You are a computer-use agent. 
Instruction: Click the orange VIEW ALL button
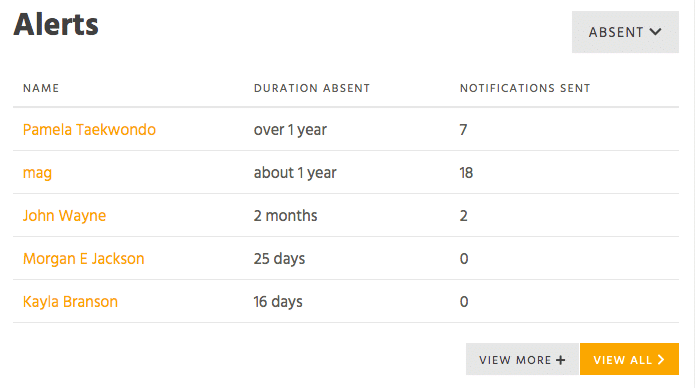[x=629, y=359]
